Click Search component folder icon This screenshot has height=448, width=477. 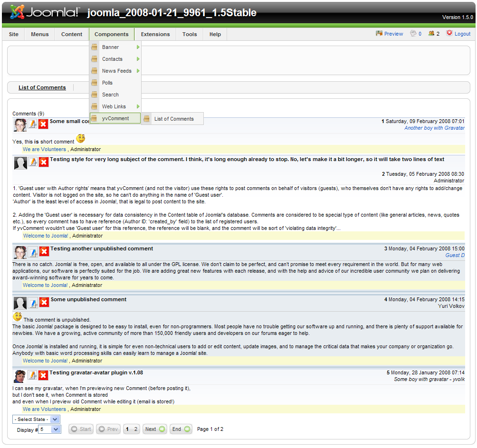[95, 95]
